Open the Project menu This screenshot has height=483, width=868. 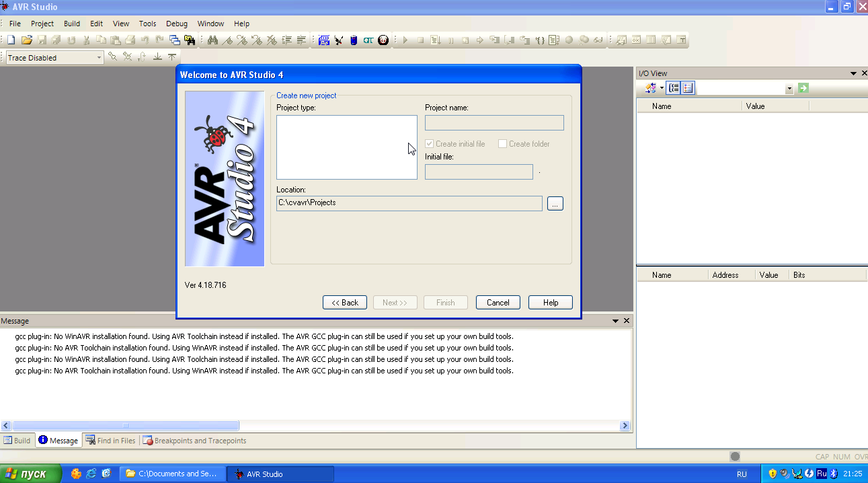[x=42, y=24]
